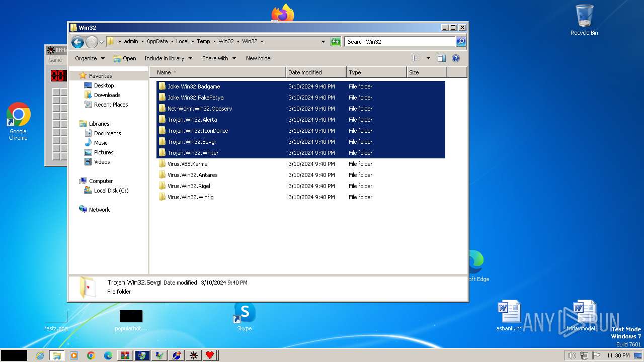Select the Virus.VBS.Karma folder

(x=301, y=164)
